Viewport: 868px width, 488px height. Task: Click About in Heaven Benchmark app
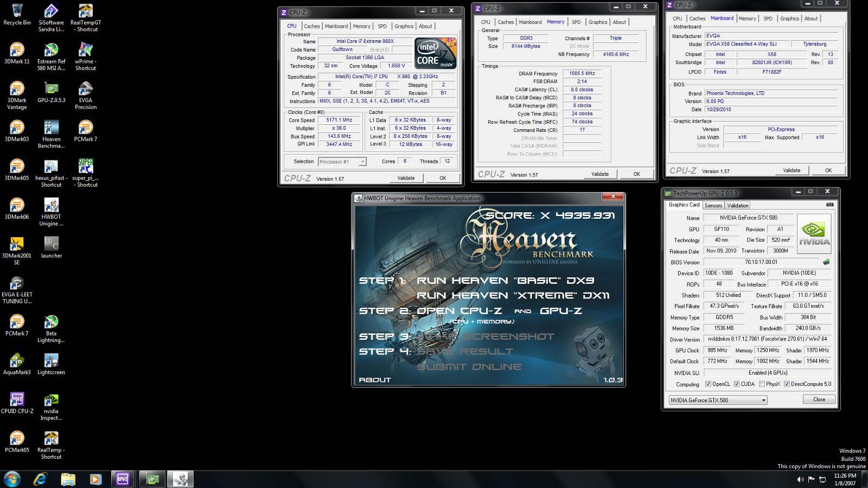[x=375, y=380]
